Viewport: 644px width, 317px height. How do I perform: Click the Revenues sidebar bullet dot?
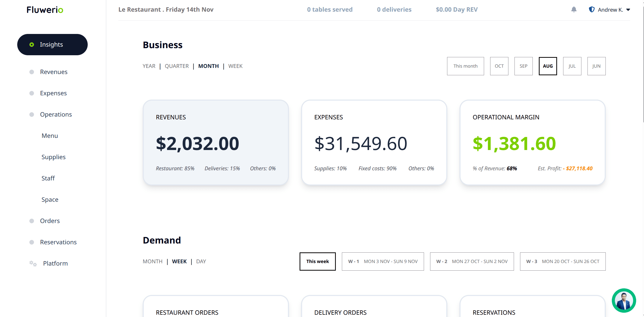pyautogui.click(x=32, y=72)
